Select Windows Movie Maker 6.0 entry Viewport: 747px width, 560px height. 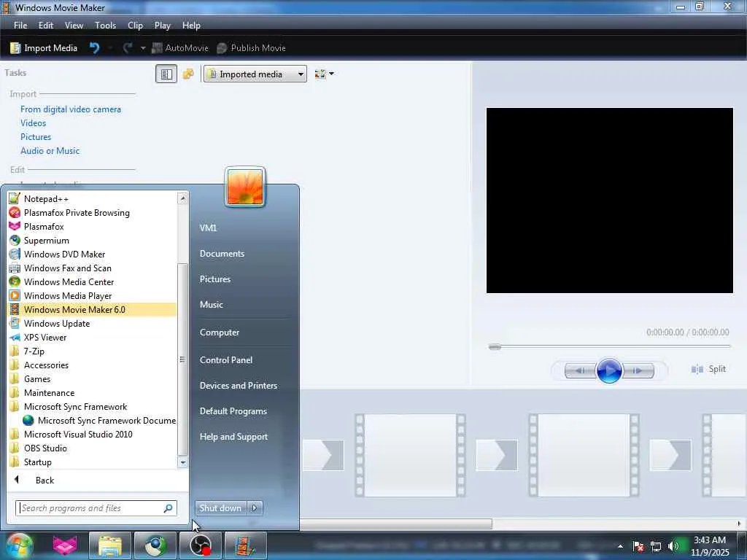pos(93,309)
